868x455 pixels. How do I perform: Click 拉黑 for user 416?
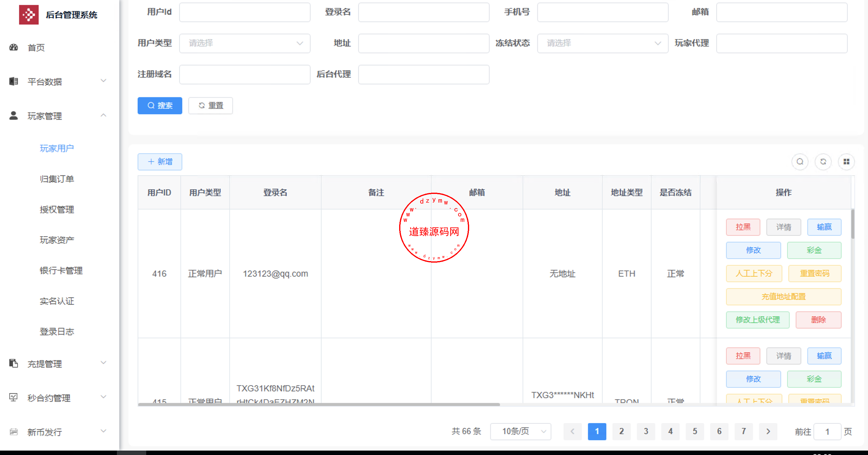743,227
